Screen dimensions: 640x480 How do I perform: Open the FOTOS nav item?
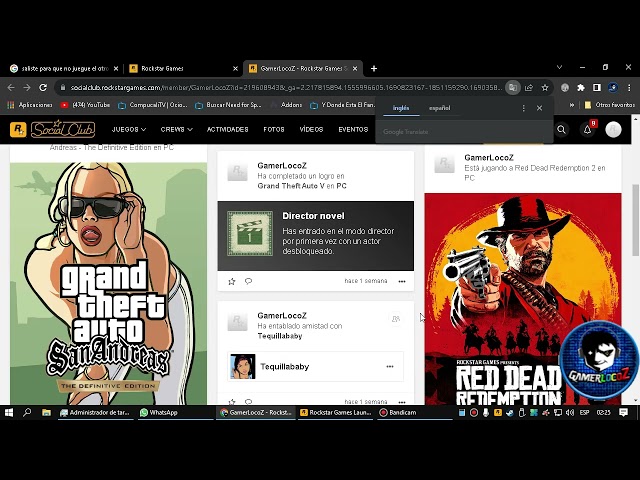click(273, 129)
